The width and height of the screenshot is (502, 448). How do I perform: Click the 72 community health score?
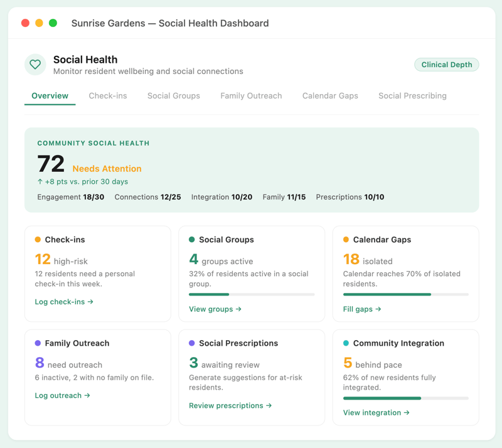pyautogui.click(x=51, y=164)
